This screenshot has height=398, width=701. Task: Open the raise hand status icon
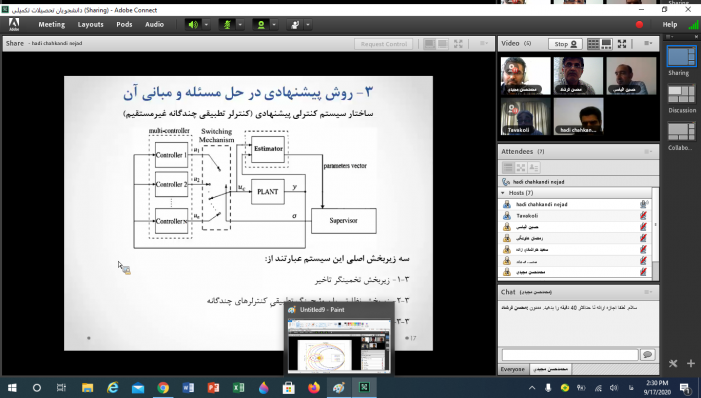[295, 25]
